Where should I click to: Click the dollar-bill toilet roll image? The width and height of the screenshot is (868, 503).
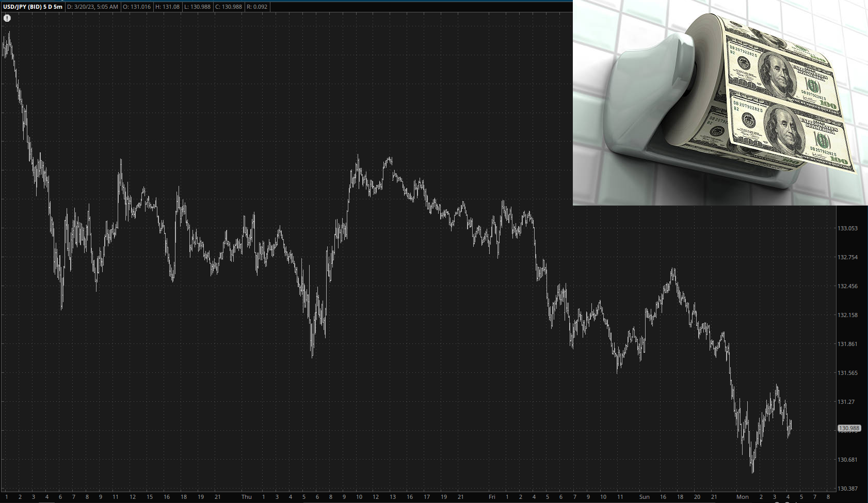tap(720, 102)
